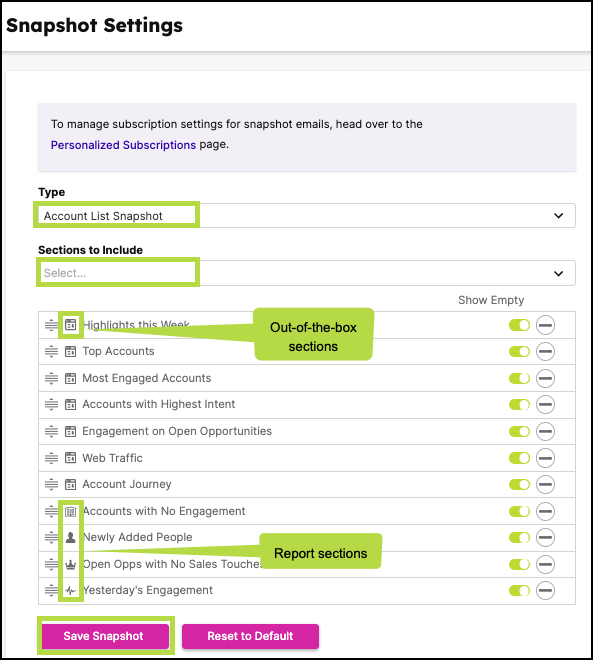Open the Personalized Subscriptions page link
This screenshot has width=593, height=660.
(x=123, y=145)
